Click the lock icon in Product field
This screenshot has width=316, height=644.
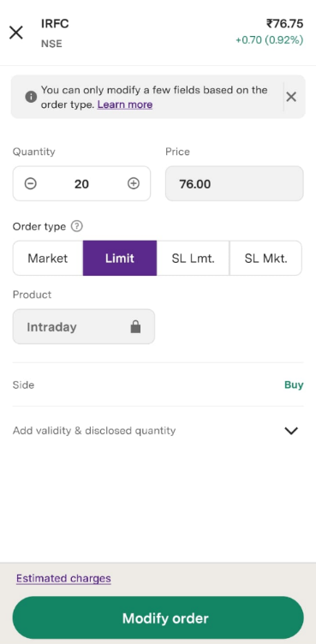(x=135, y=327)
